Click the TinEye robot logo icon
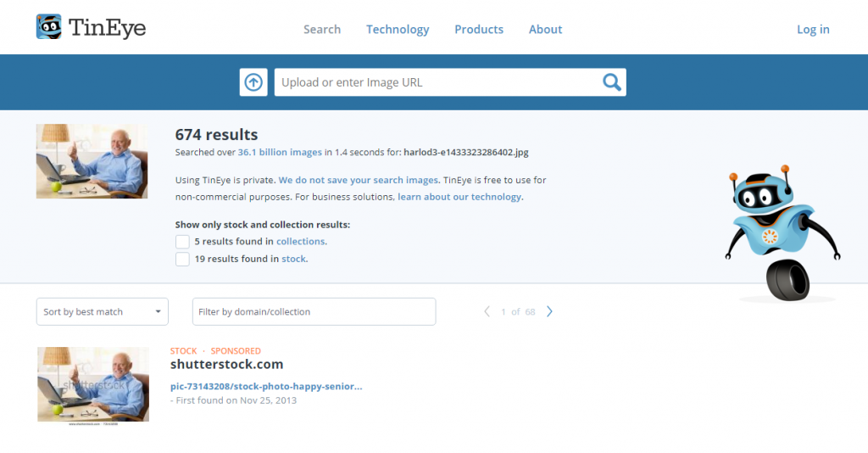The width and height of the screenshot is (868, 453). (x=48, y=27)
